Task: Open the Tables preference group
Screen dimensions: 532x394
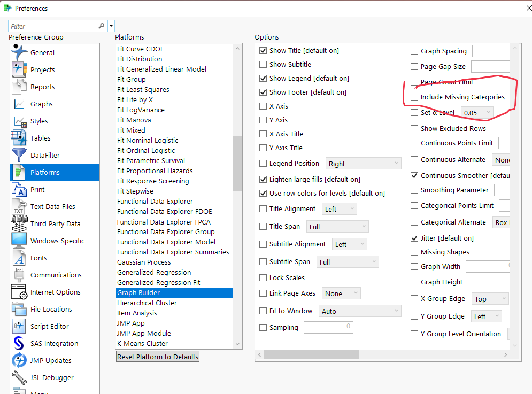Action: coord(40,138)
